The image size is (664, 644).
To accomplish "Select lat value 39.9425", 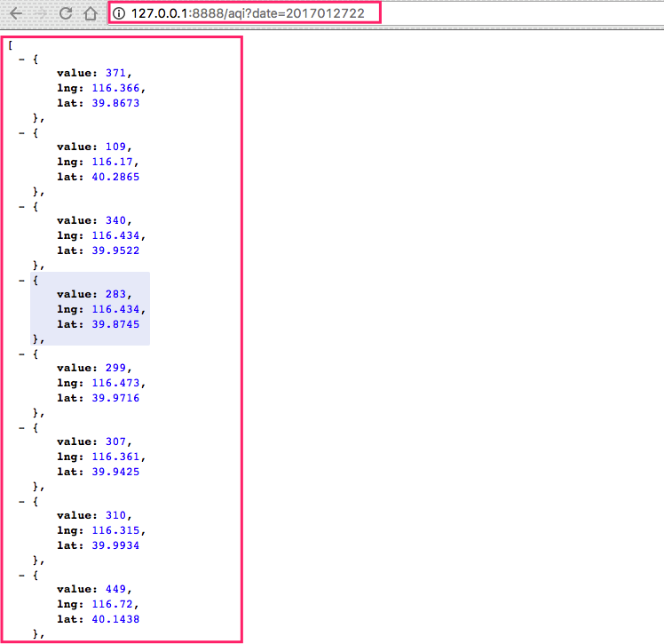I will (115, 472).
